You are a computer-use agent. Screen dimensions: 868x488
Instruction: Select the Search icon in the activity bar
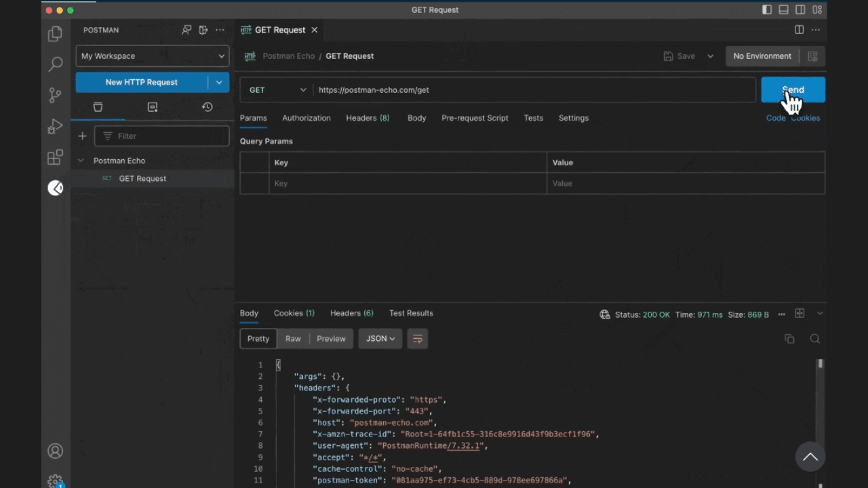pos(55,64)
